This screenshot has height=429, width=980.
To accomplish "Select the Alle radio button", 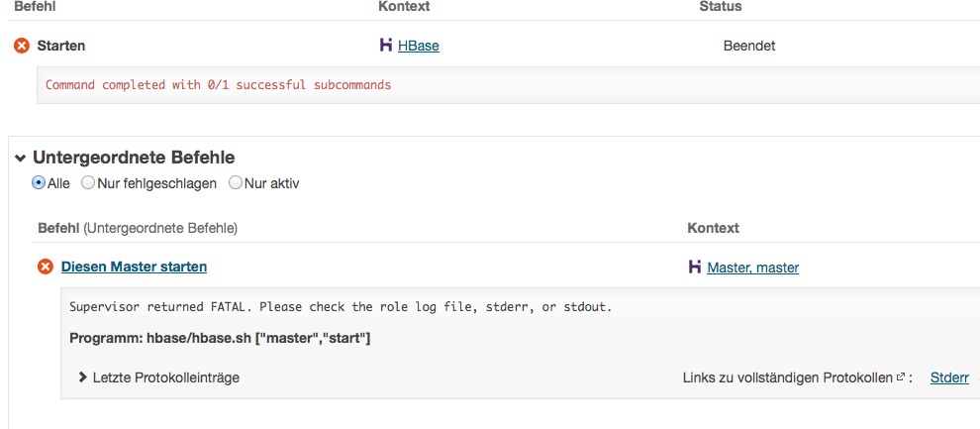I will pyautogui.click(x=39, y=183).
